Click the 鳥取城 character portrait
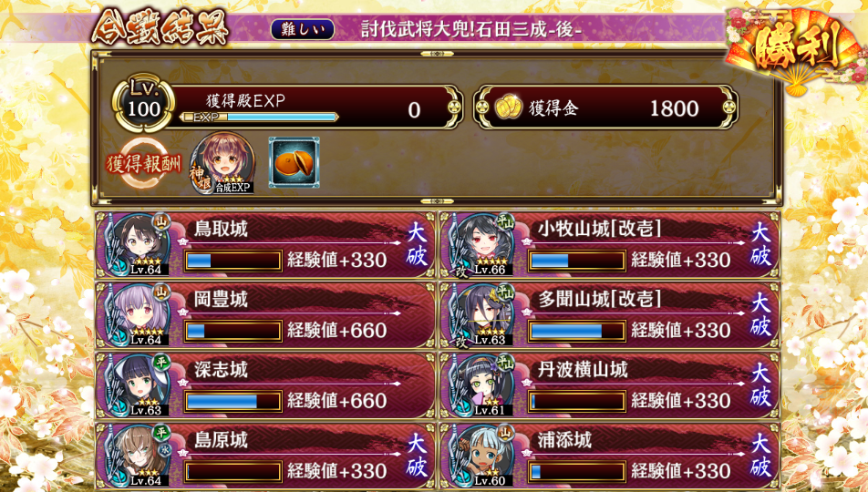Screen dimensions: 868x492 139,244
